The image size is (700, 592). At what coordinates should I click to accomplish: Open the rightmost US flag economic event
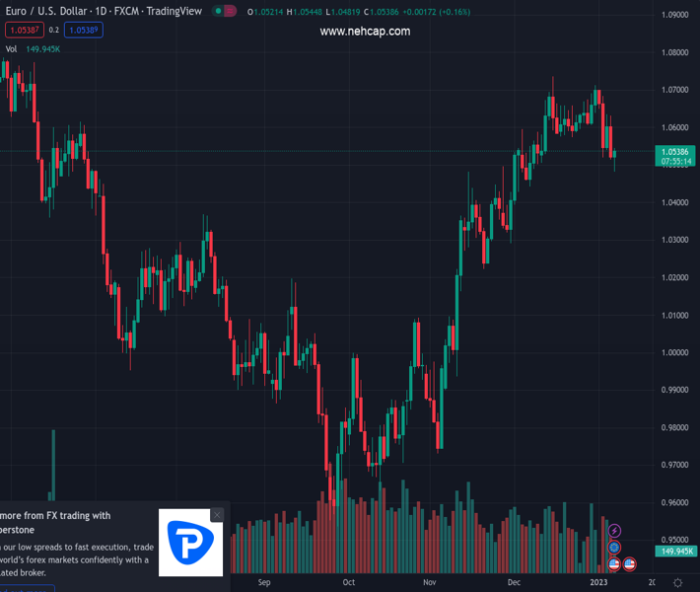[x=630, y=563]
